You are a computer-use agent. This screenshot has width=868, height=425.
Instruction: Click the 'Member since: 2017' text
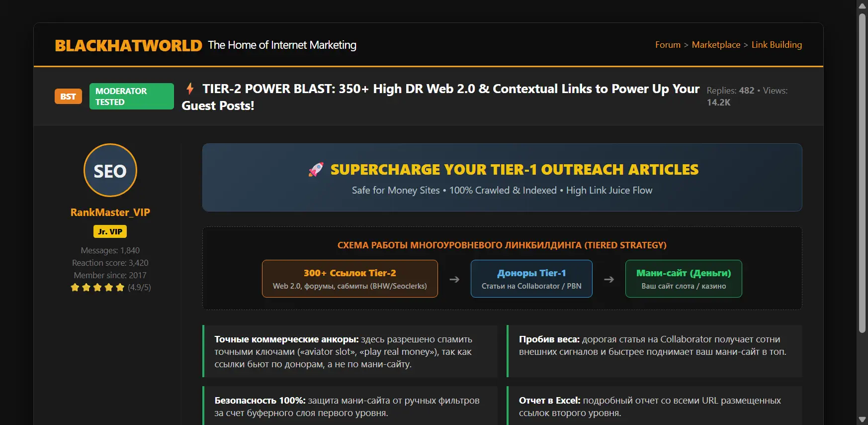coord(110,275)
